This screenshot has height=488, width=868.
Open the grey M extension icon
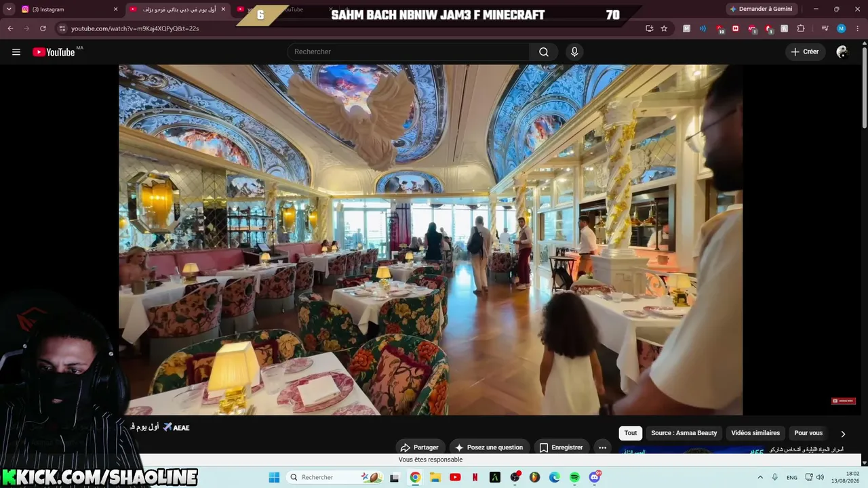687,28
